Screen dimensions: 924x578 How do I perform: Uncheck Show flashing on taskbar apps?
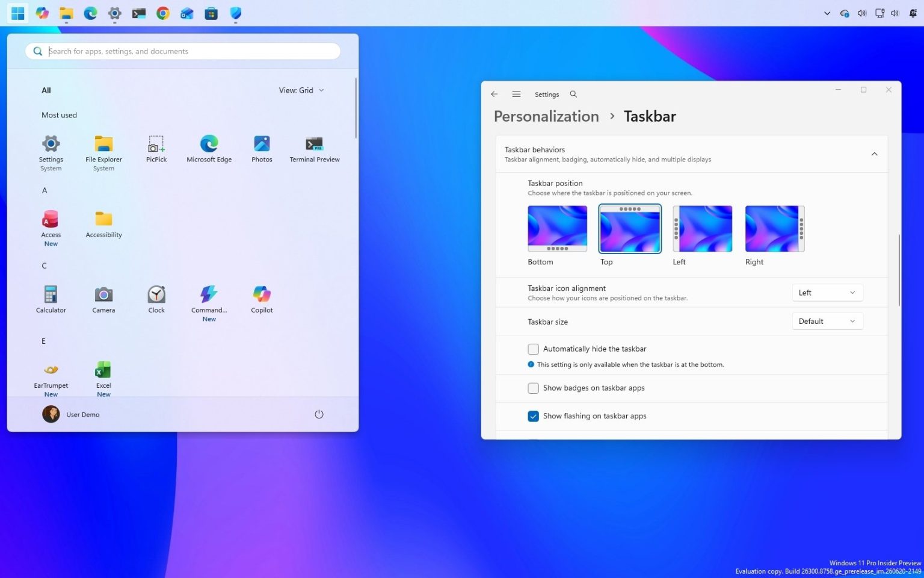tap(533, 416)
